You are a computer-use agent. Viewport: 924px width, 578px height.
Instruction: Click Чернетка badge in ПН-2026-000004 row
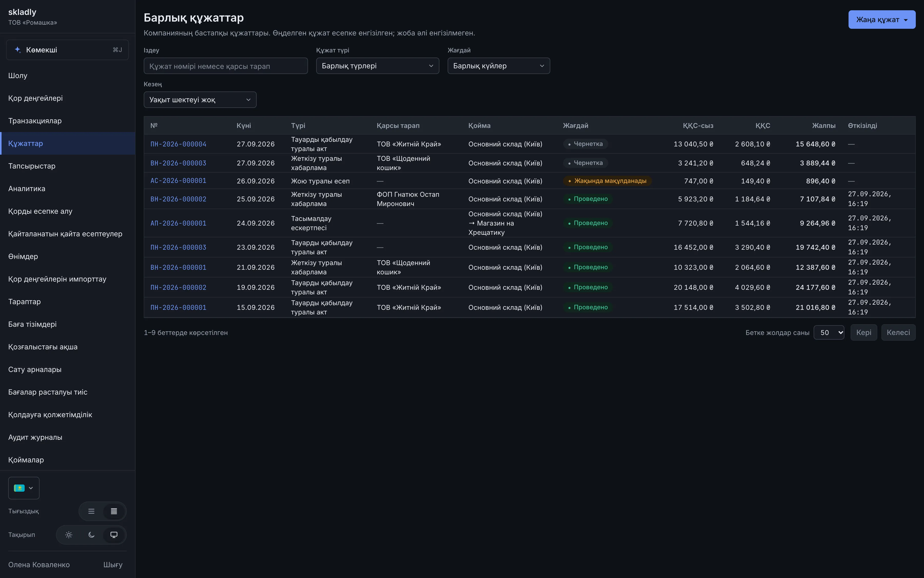point(585,144)
